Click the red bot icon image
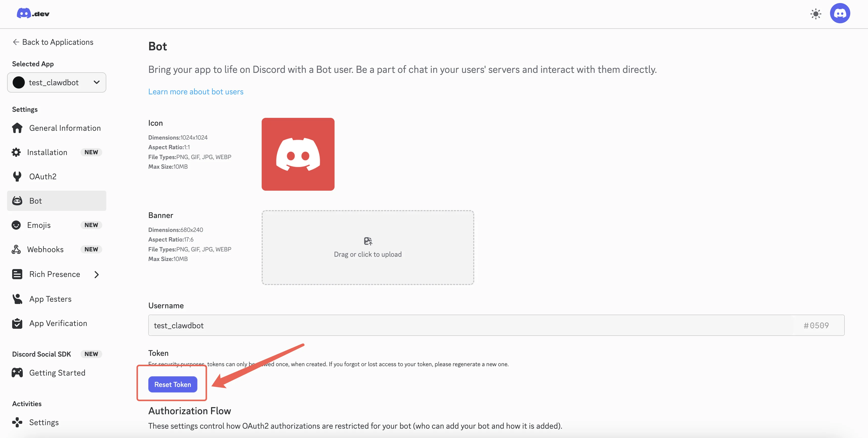The height and width of the screenshot is (438, 868). (x=298, y=154)
